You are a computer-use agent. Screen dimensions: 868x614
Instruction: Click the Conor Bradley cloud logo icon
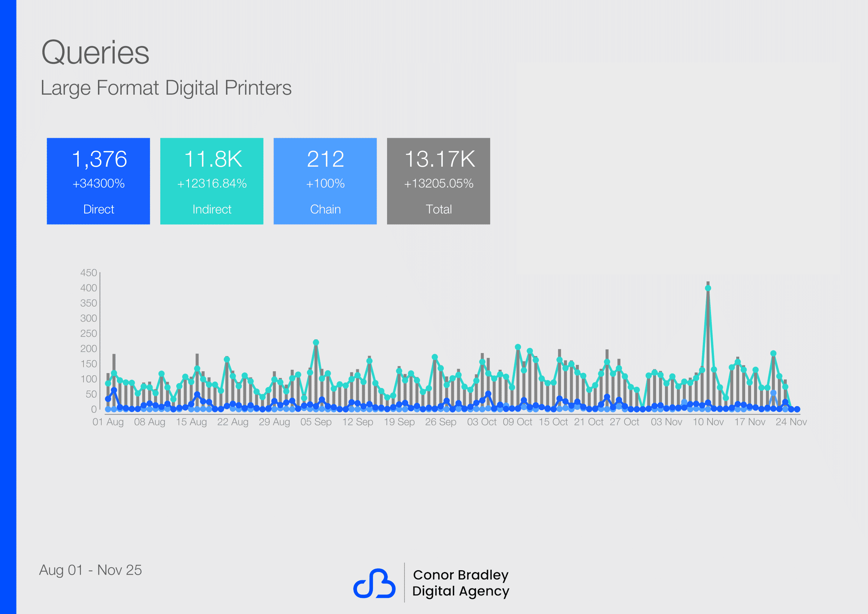tap(374, 584)
